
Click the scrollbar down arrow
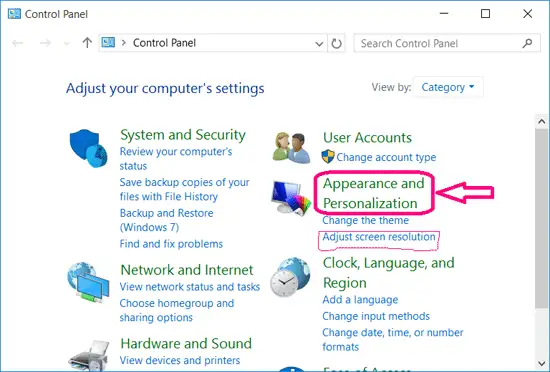click(x=542, y=364)
